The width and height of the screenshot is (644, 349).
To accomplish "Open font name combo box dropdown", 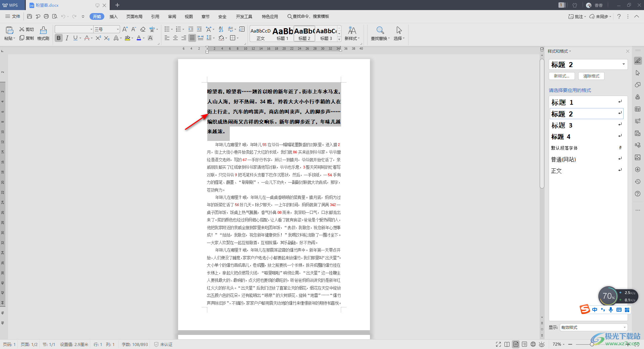I will click(x=91, y=29).
